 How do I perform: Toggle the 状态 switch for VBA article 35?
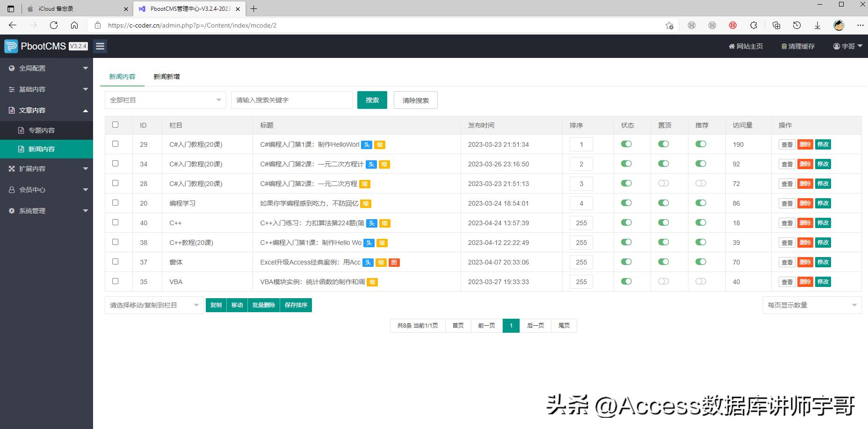tap(626, 281)
